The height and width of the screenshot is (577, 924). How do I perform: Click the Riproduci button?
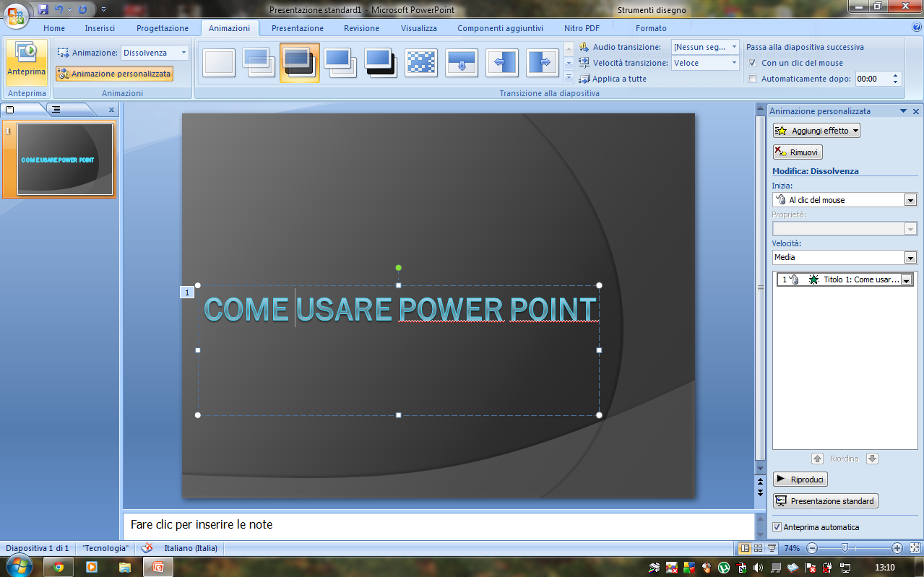coord(800,480)
